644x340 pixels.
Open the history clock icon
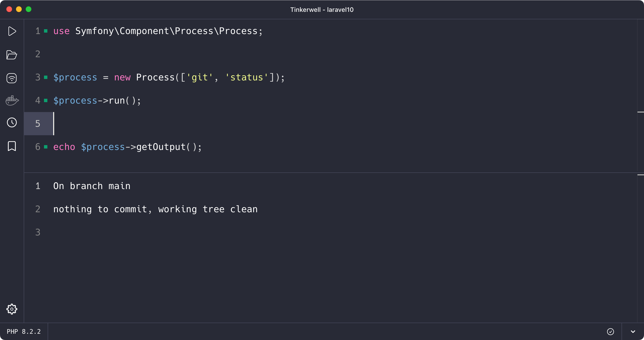(x=12, y=123)
